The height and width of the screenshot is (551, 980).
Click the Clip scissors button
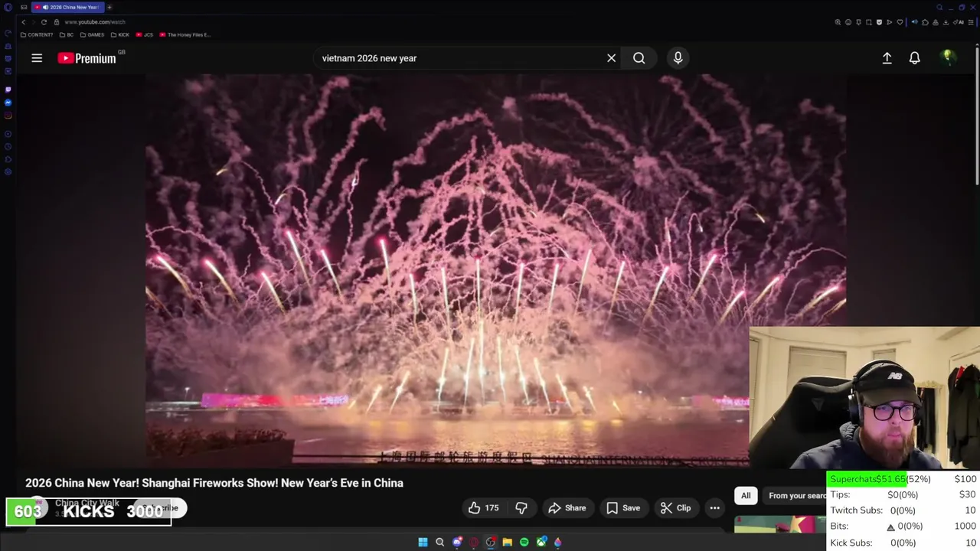675,508
